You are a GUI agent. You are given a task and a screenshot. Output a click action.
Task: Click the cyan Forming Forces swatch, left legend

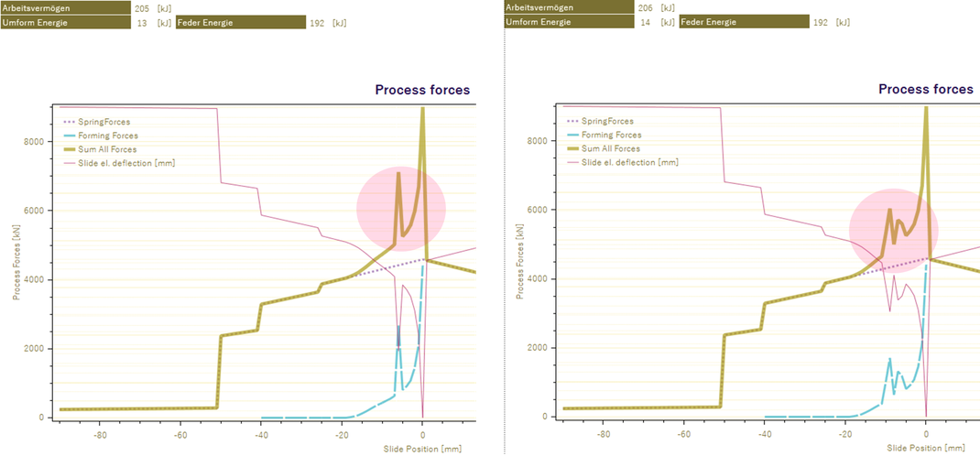pos(68,136)
